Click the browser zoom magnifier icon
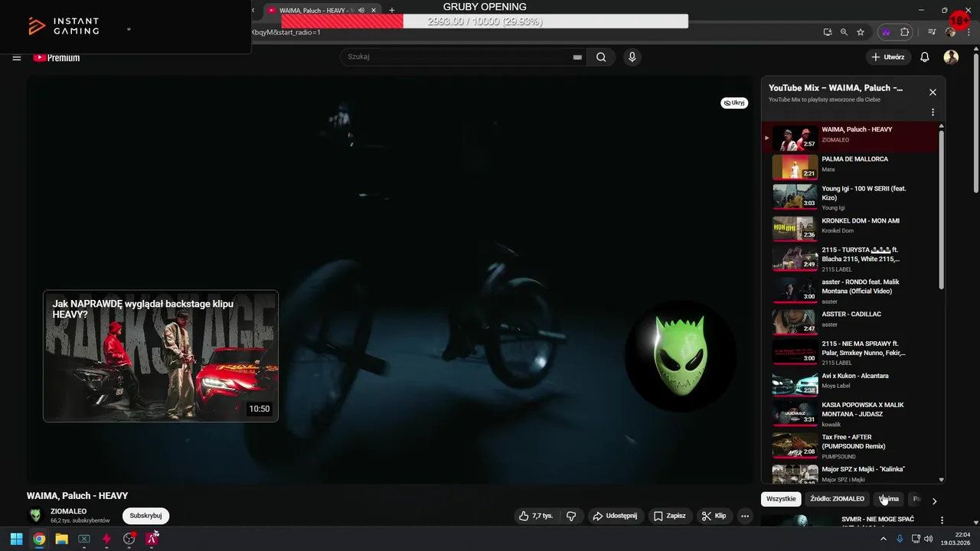Image resolution: width=980 pixels, height=551 pixels. [844, 32]
